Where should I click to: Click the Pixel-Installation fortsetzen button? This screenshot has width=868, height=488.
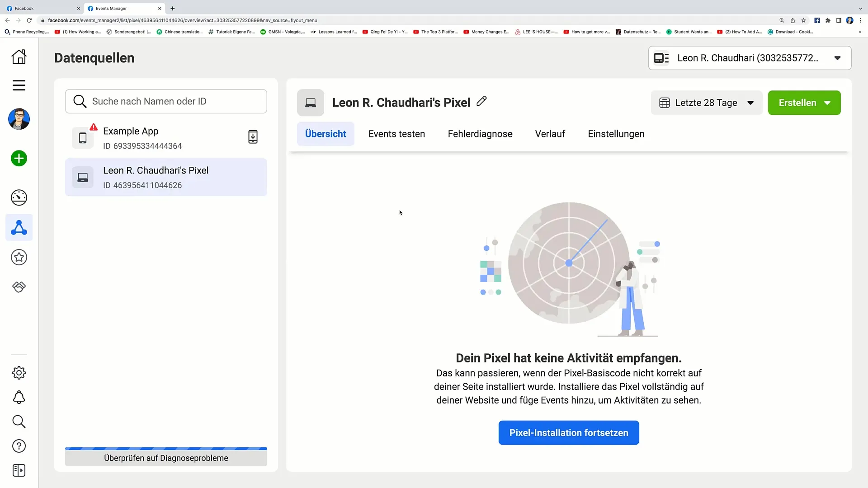[569, 432]
